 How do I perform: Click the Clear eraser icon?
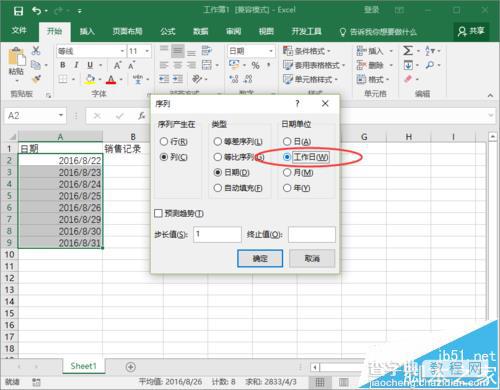point(408,79)
